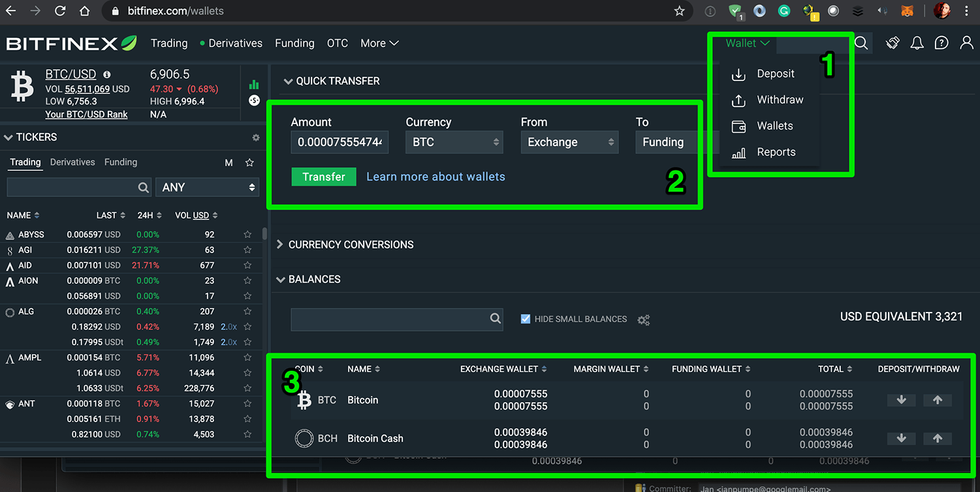The width and height of the screenshot is (980, 492).
Task: Open Learn more about wallets link
Action: [435, 177]
